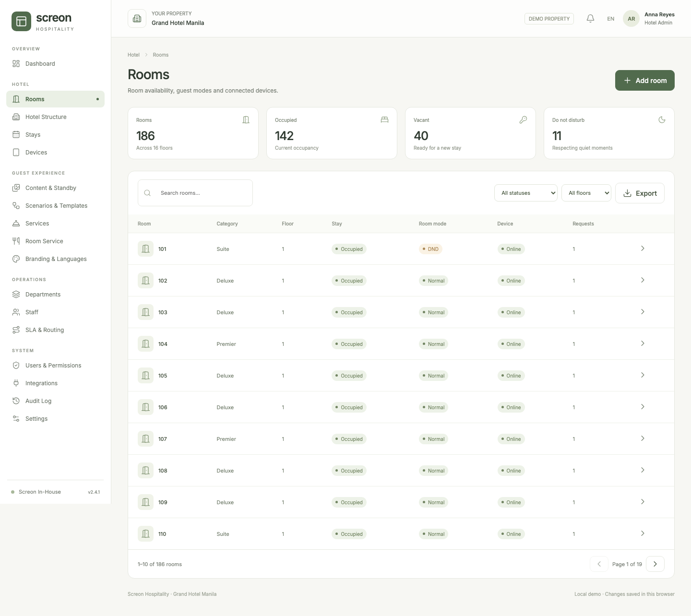
Task: Click the Add room button
Action: coord(644,81)
